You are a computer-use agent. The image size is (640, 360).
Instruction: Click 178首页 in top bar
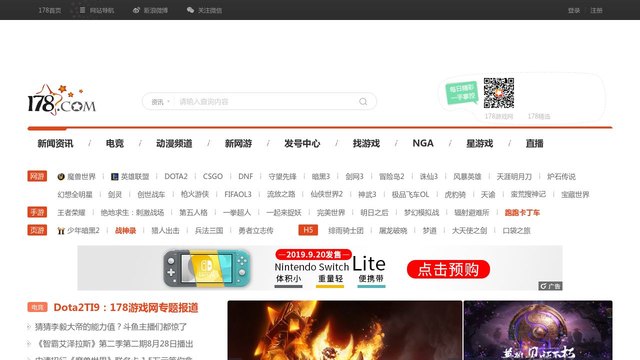49,10
